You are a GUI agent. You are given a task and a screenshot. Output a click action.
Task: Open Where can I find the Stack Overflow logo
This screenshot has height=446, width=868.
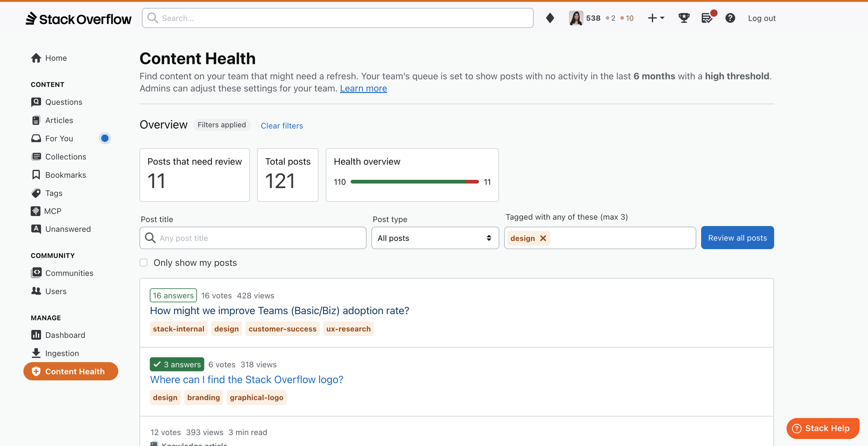(247, 380)
